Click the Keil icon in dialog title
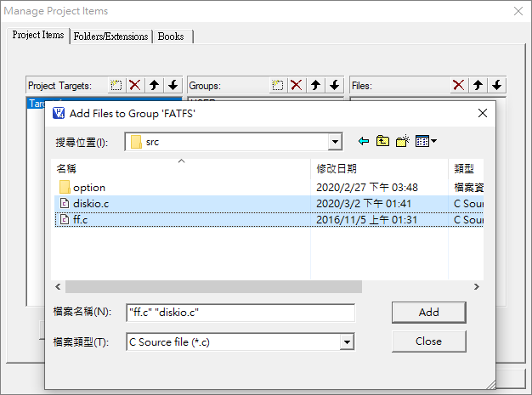532x395 pixels. [x=59, y=113]
